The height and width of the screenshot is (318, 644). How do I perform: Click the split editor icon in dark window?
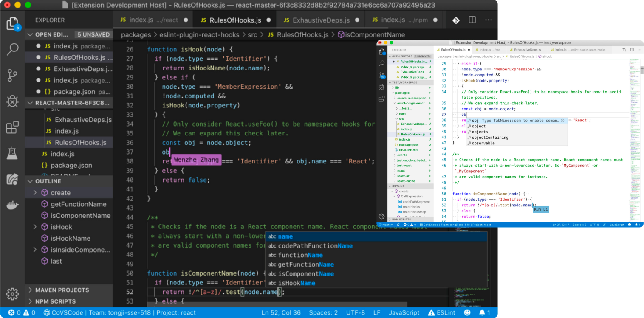[472, 20]
